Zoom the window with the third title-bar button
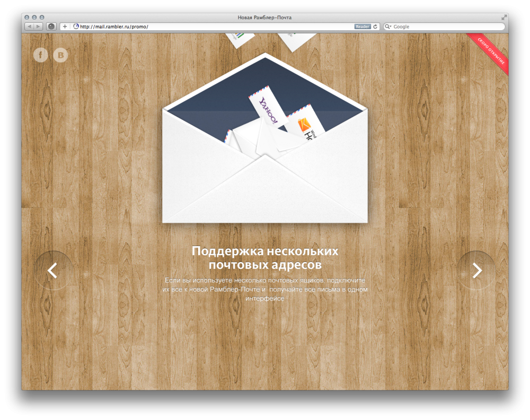Viewport: 530px width, 420px height. pyautogui.click(x=42, y=17)
